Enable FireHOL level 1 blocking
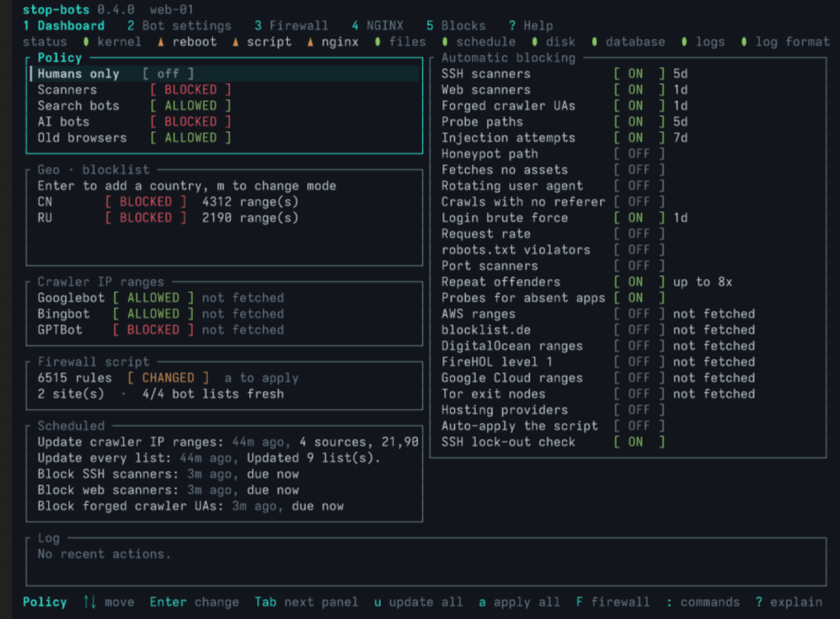Image resolution: width=840 pixels, height=619 pixels. tap(639, 362)
